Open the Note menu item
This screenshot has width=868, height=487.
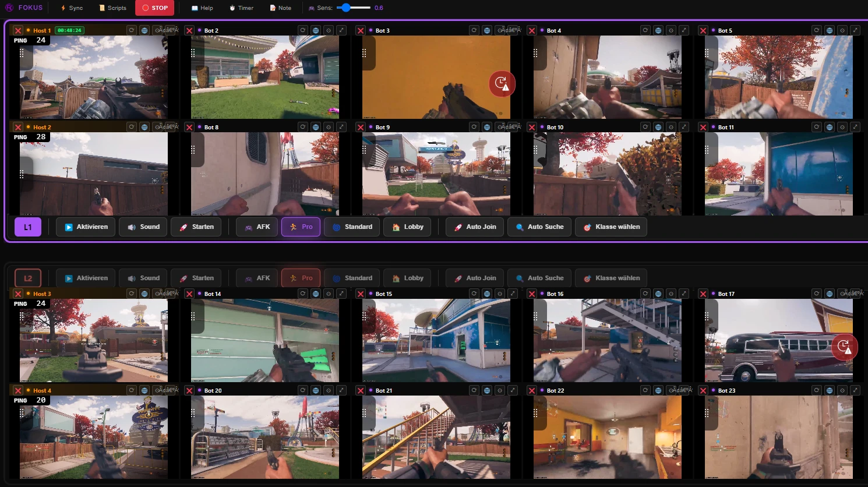tap(280, 8)
